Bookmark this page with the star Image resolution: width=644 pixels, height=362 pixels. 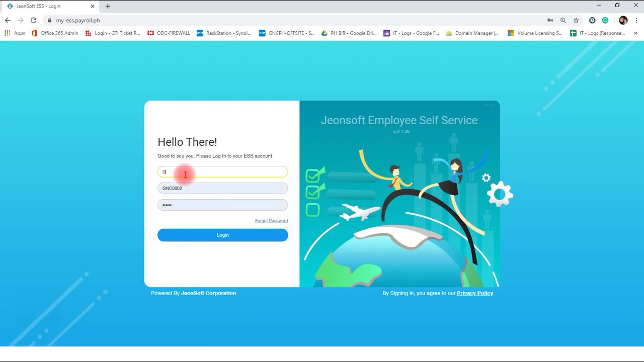(x=576, y=20)
